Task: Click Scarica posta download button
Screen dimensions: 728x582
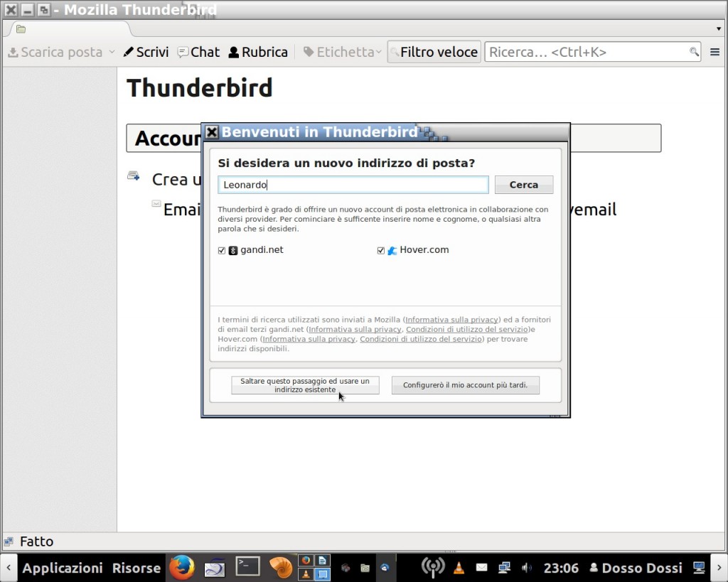Action: tap(55, 52)
